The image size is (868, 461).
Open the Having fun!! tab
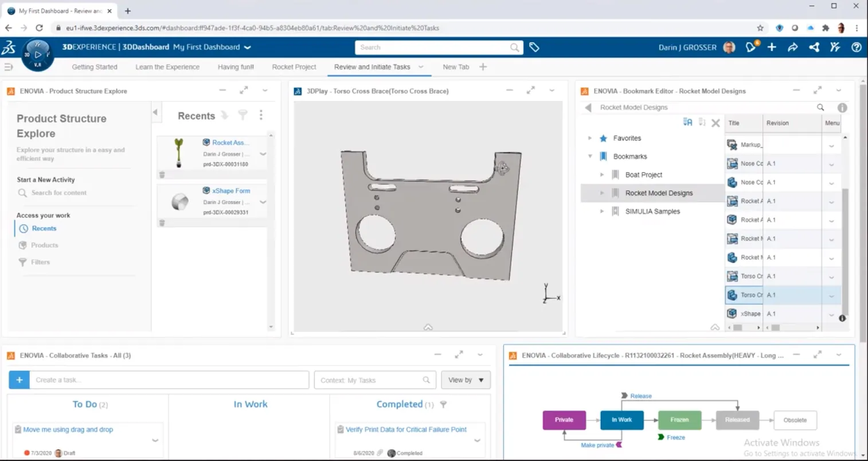pos(236,67)
